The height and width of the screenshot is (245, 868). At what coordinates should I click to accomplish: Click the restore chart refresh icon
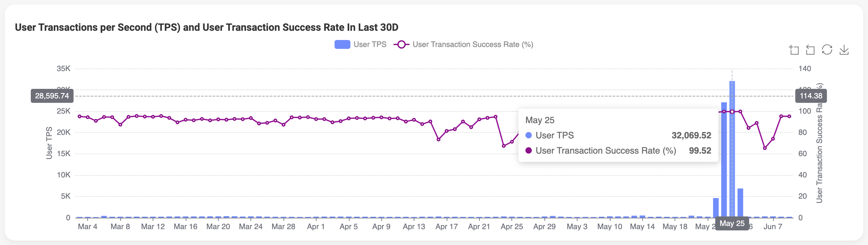coord(827,50)
